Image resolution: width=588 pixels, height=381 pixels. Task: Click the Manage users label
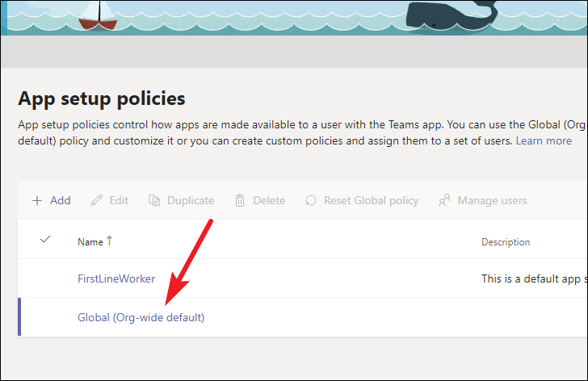pos(492,200)
